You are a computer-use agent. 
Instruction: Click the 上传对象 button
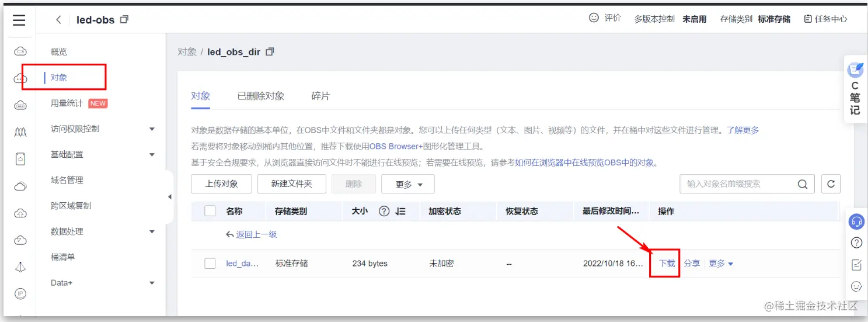[222, 183]
